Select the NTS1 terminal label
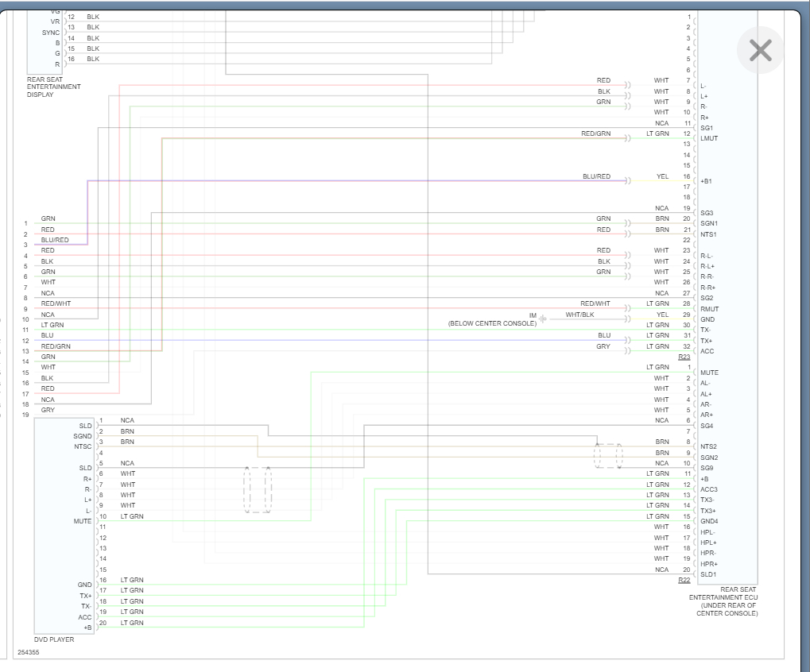 coord(709,234)
